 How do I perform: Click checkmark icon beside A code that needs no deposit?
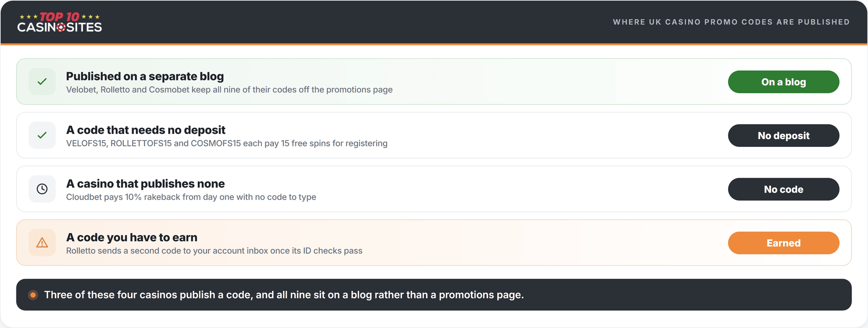[x=42, y=135]
